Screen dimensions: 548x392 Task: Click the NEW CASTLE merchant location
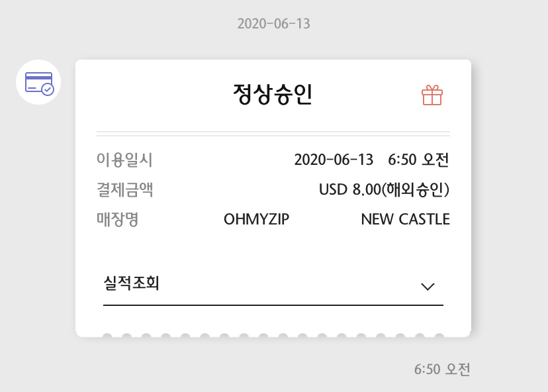pyautogui.click(x=405, y=219)
